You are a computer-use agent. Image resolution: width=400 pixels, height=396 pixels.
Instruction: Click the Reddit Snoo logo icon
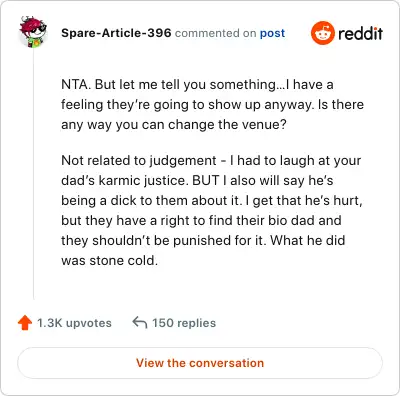pos(322,33)
